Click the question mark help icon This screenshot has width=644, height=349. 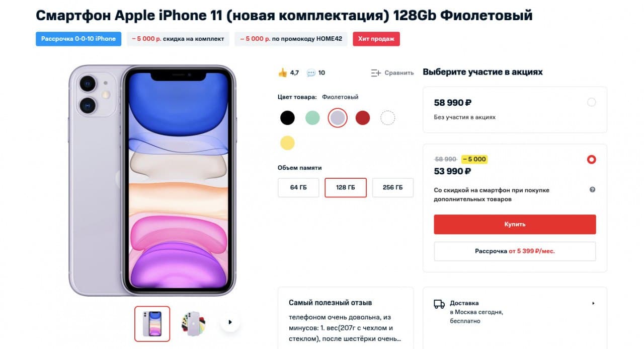[592, 190]
